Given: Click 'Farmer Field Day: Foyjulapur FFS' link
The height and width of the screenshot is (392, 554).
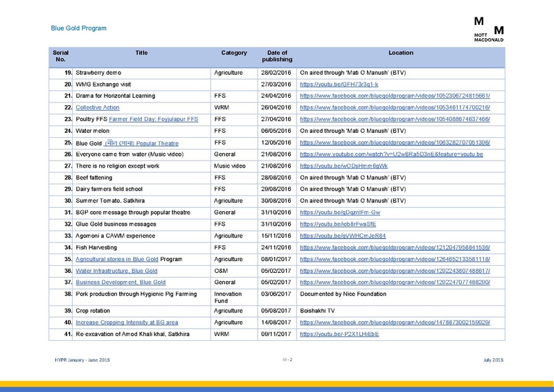Looking at the screenshot, I should point(153,119).
